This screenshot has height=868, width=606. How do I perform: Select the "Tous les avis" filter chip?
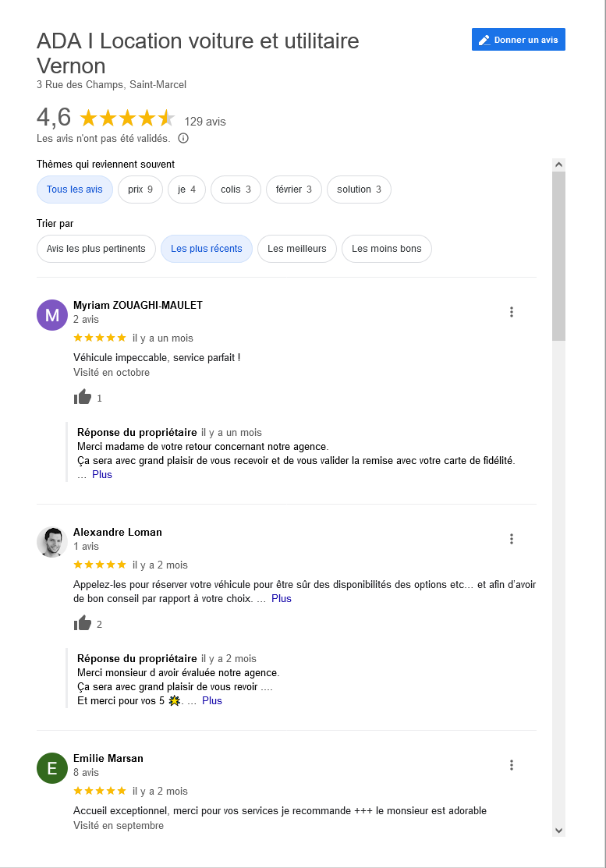tap(75, 190)
